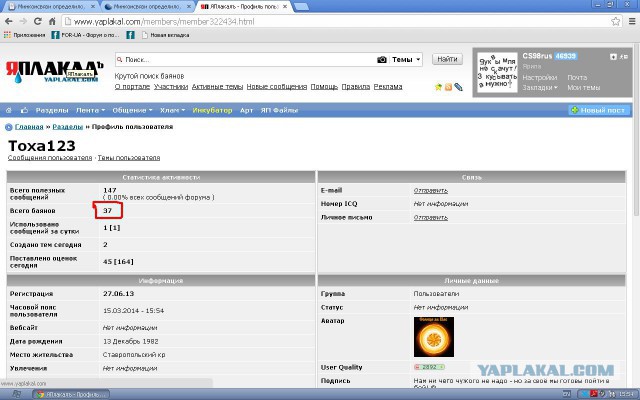This screenshot has height=400, width=640.
Task: Click the User Quality 2892 indicator
Action: (x=429, y=367)
